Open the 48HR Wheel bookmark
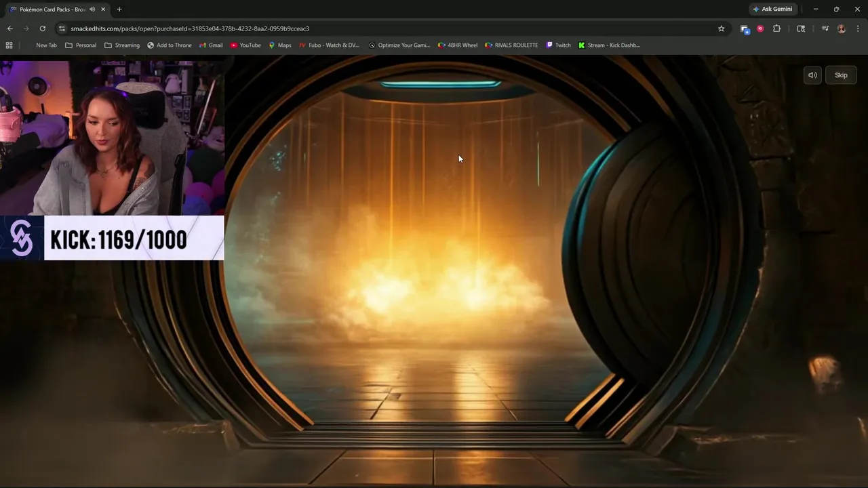868x488 pixels. pos(458,45)
